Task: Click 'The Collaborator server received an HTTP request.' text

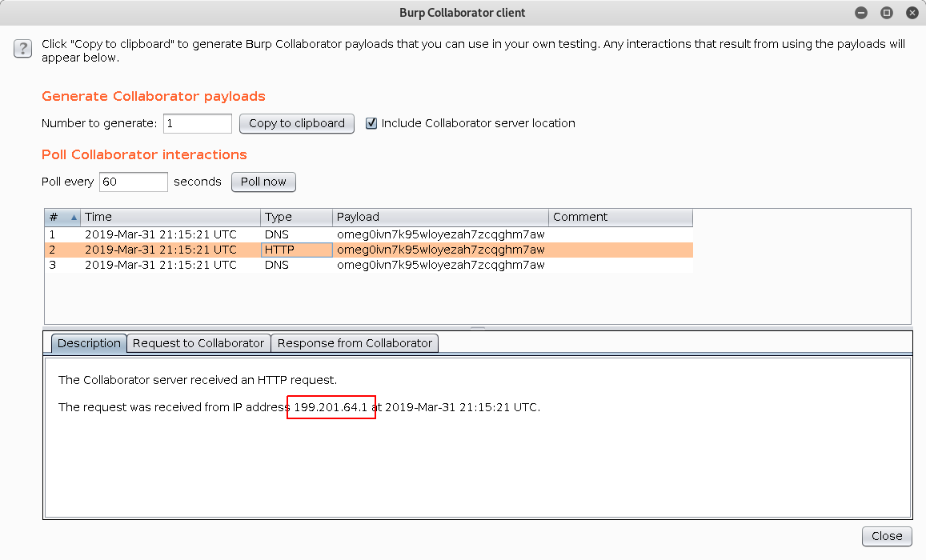Action: (x=198, y=380)
